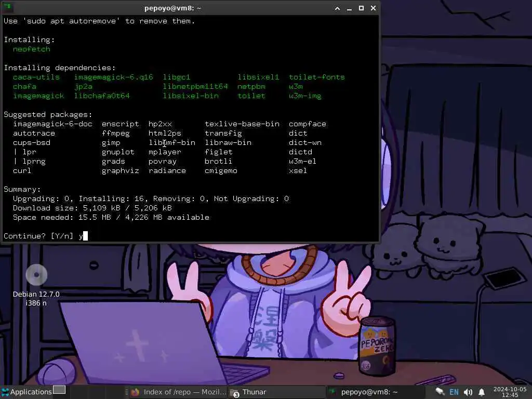Click the workspace switcher box beside Applications
Image resolution: width=532 pixels, height=399 pixels.
[59, 390]
